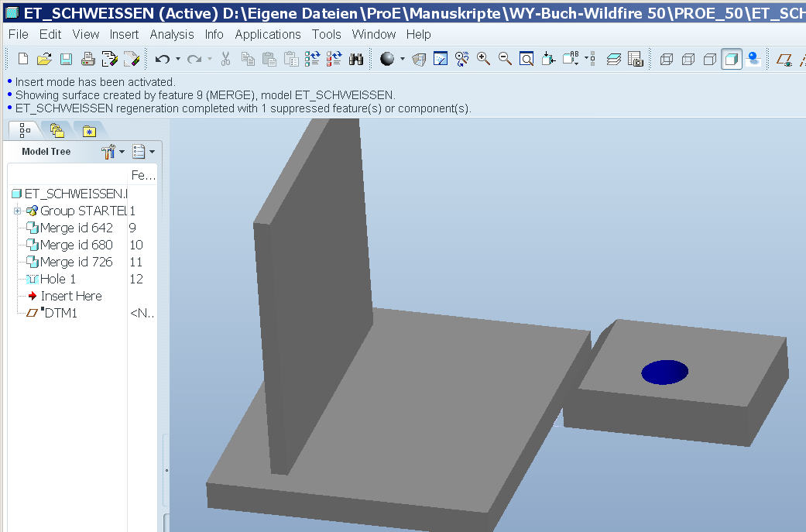Open the View menu

click(86, 34)
